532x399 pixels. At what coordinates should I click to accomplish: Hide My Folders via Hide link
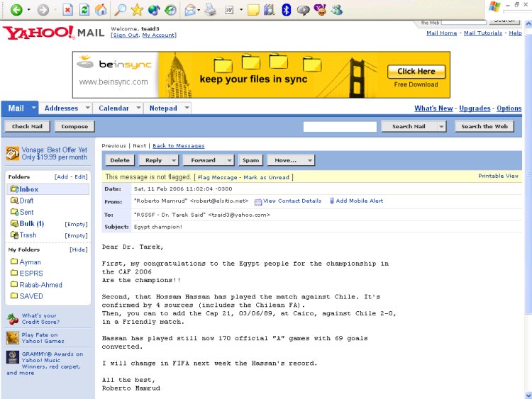(x=78, y=250)
